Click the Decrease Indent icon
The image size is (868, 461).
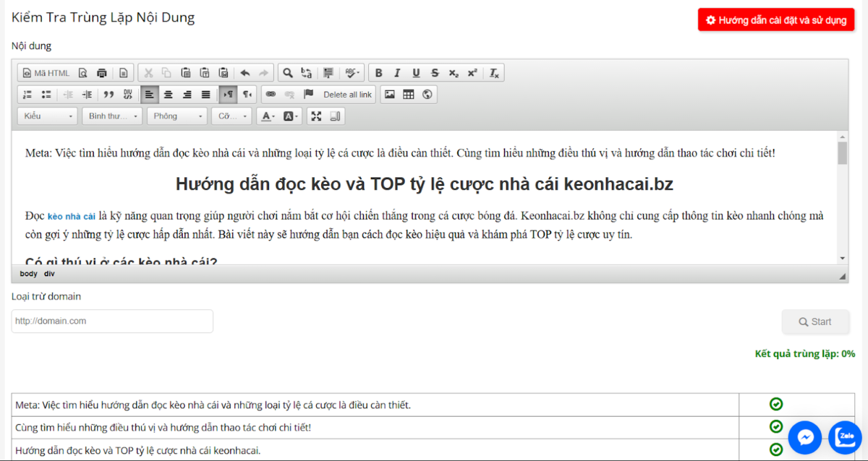(x=68, y=95)
